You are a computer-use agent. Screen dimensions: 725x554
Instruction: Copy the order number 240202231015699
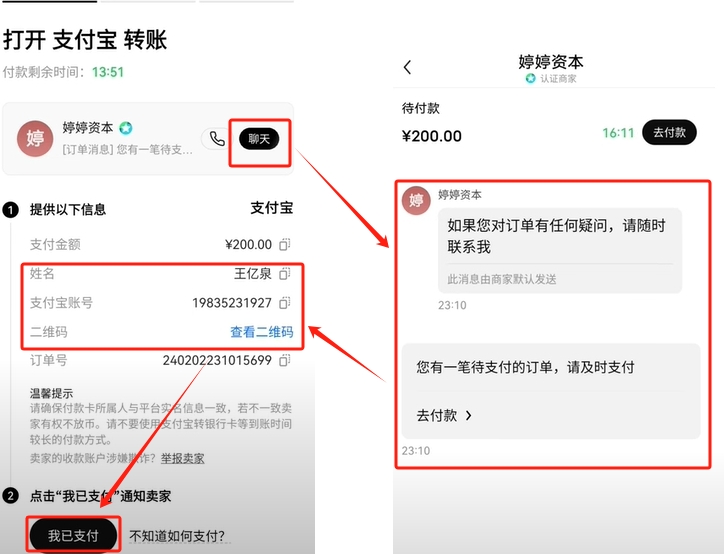[x=285, y=360]
